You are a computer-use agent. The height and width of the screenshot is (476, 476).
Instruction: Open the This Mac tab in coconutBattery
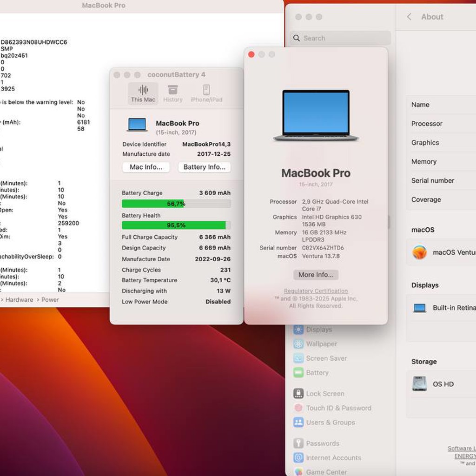(143, 93)
